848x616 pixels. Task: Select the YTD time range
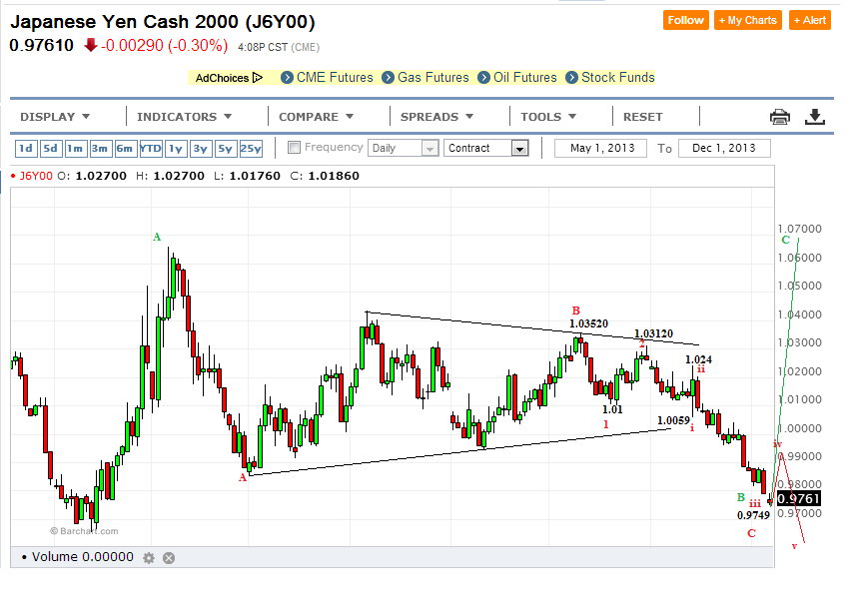pos(150,148)
